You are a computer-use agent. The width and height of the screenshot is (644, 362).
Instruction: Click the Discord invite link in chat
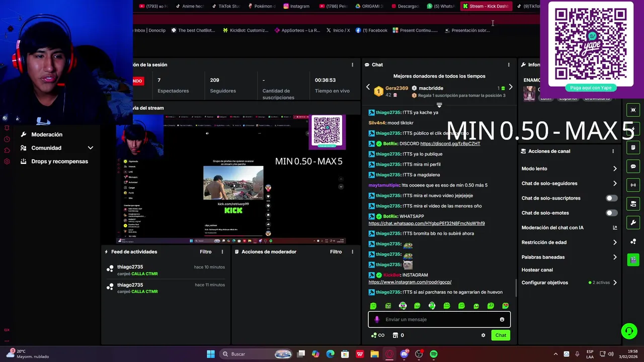click(450, 144)
